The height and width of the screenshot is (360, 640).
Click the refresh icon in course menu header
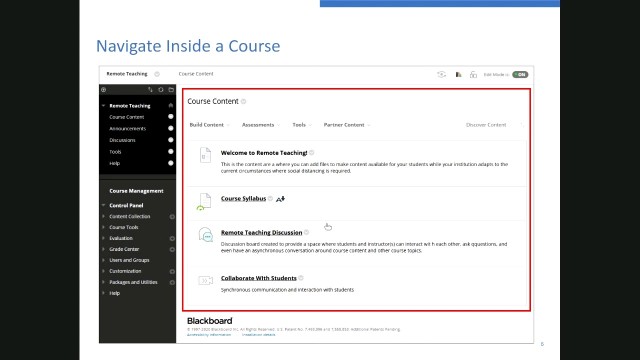(161, 90)
